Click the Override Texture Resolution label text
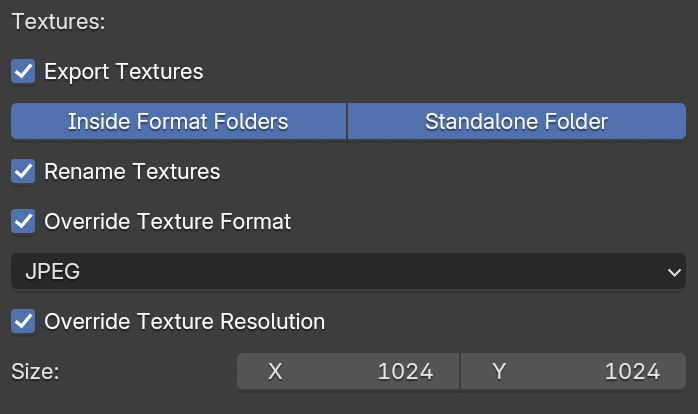The image size is (698, 414). click(184, 322)
